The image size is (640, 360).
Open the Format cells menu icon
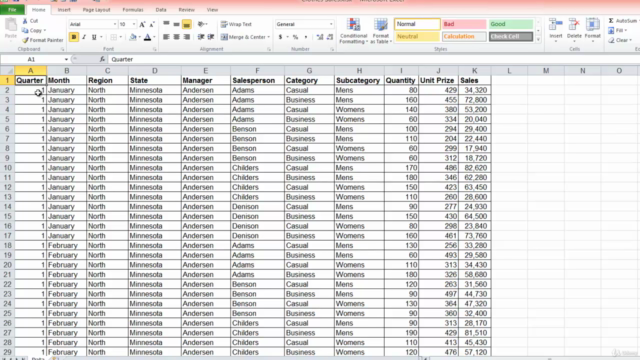click(x=592, y=25)
